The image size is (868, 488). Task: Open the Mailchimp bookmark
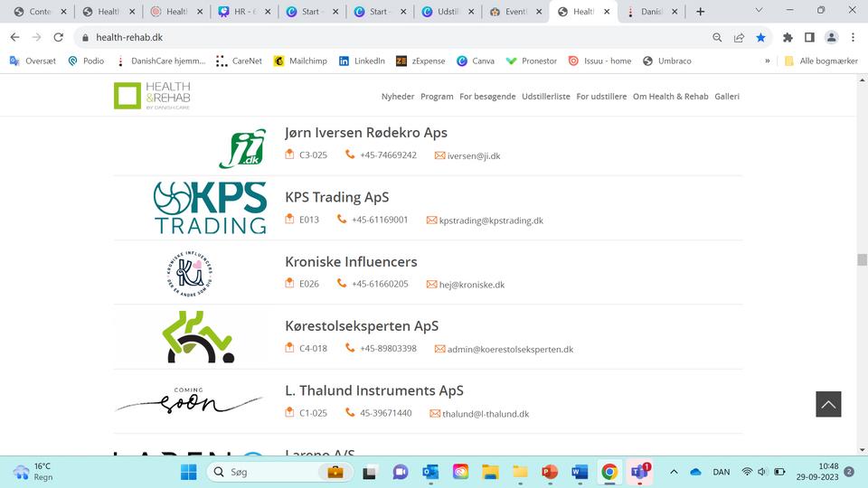[300, 61]
